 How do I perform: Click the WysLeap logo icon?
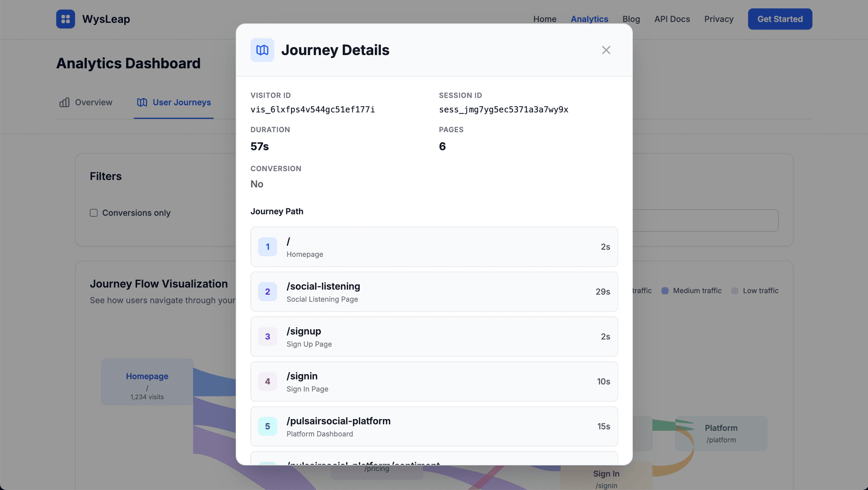coord(66,19)
